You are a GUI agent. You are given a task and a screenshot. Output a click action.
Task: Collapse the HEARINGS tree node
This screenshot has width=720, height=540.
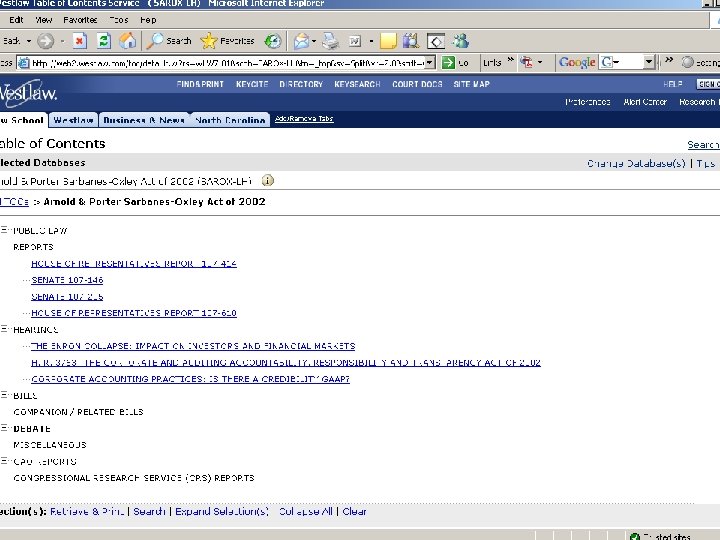(x=5, y=329)
